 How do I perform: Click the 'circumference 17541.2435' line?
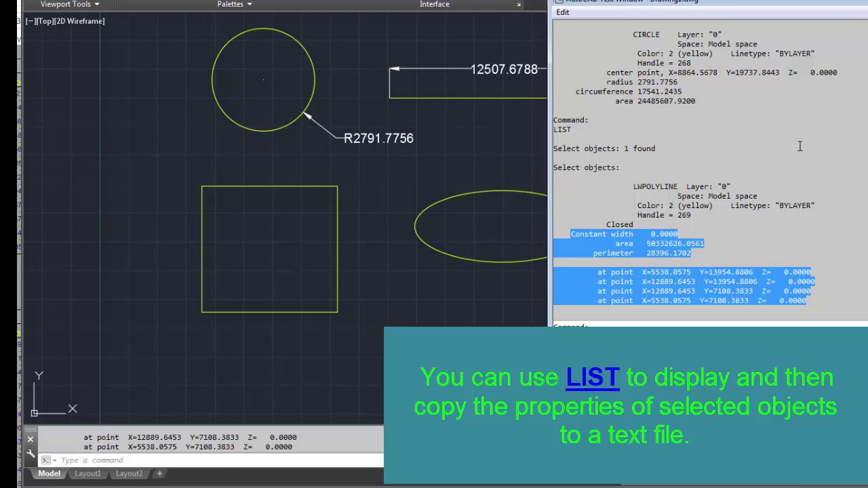click(629, 91)
